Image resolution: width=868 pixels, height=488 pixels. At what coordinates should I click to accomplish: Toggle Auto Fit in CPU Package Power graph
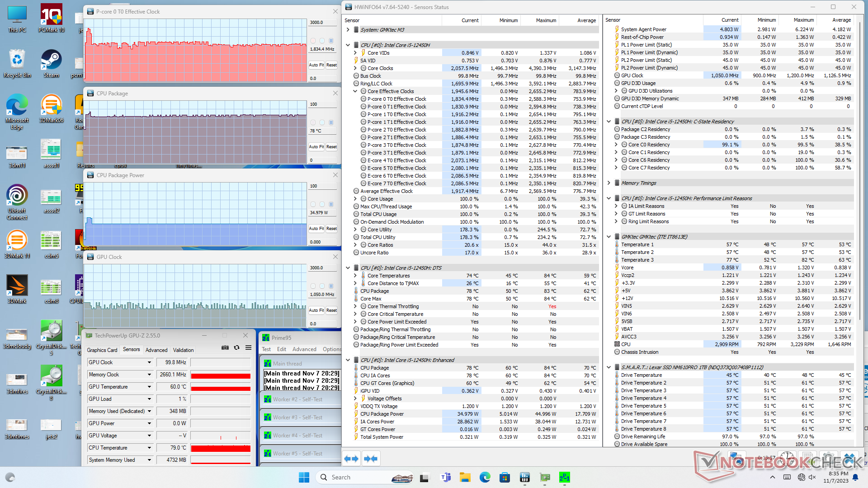coord(316,229)
